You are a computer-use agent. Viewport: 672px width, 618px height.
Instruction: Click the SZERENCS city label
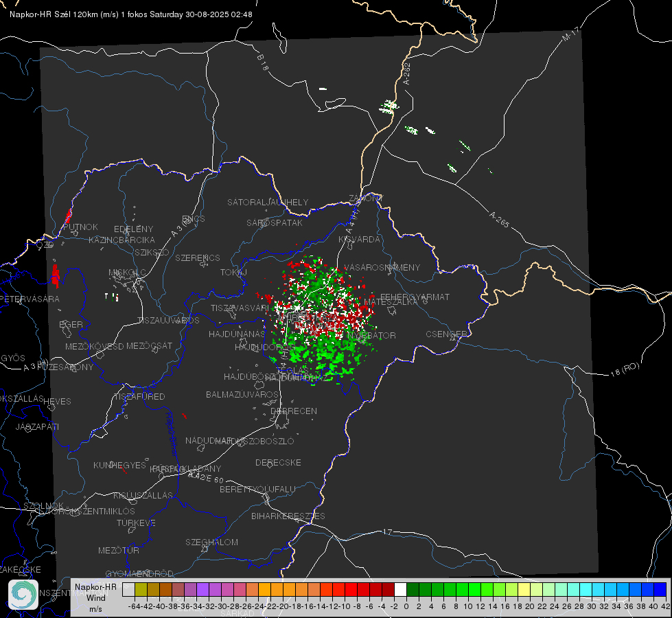[198, 257]
